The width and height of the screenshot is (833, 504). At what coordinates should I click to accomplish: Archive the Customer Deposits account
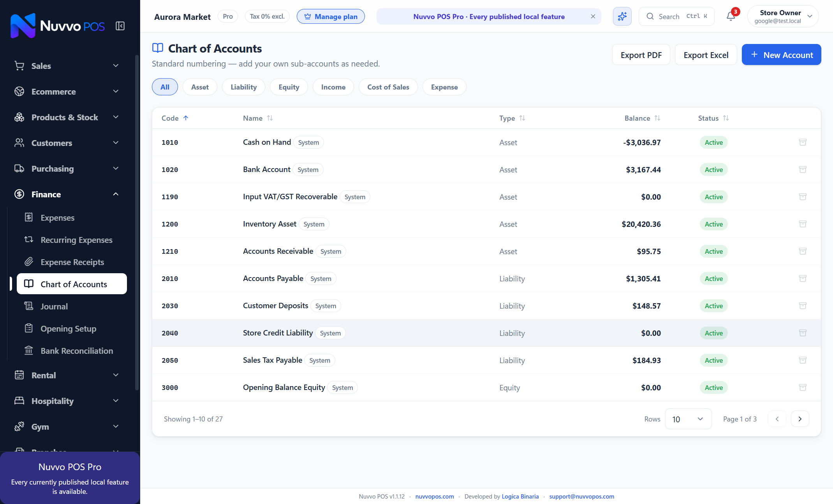click(803, 306)
